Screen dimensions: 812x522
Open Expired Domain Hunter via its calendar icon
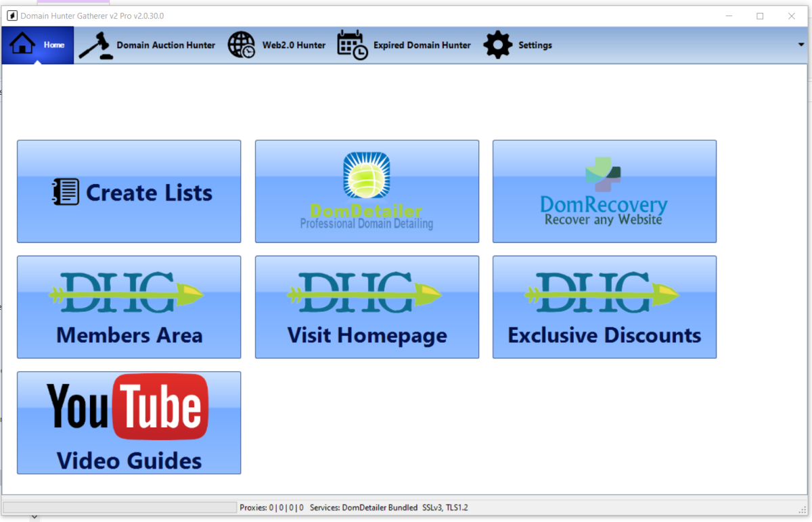point(352,45)
